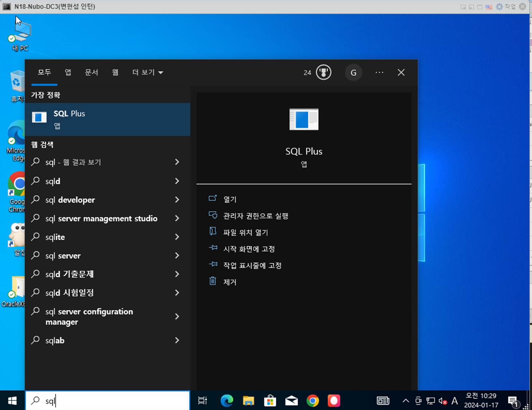This screenshot has width=532, height=410.
Task: Open the notification center icon
Action: pos(513,401)
